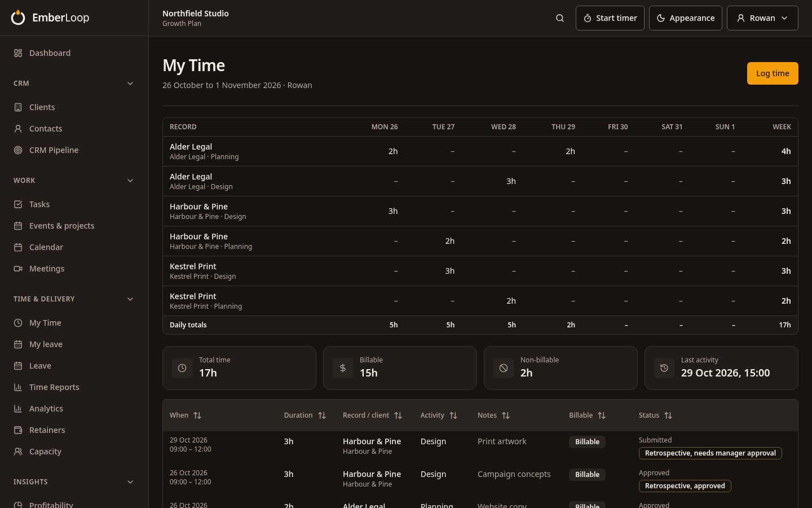Click the 'Retrospective, approved' badge
Image resolution: width=812 pixels, height=508 pixels.
pyautogui.click(x=685, y=486)
